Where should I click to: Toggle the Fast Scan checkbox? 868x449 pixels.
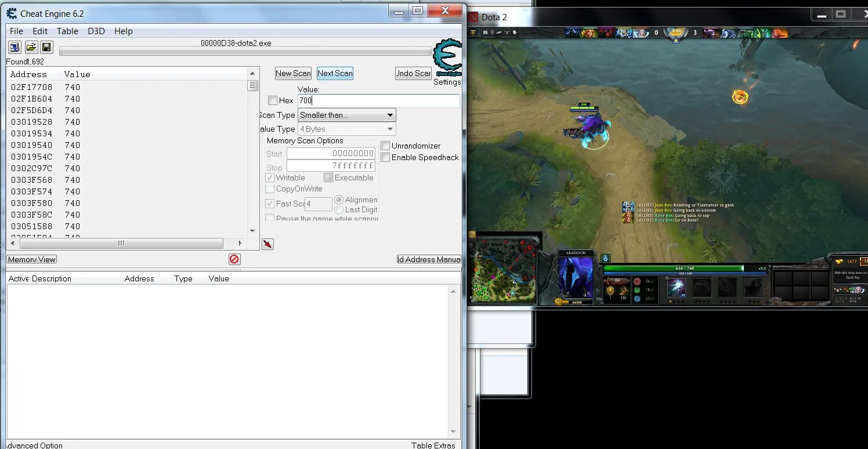270,204
